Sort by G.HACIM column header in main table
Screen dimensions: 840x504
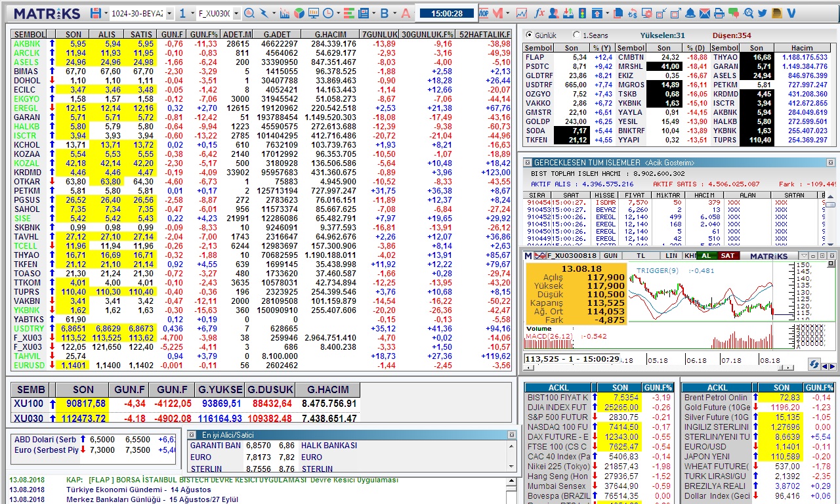(331, 34)
